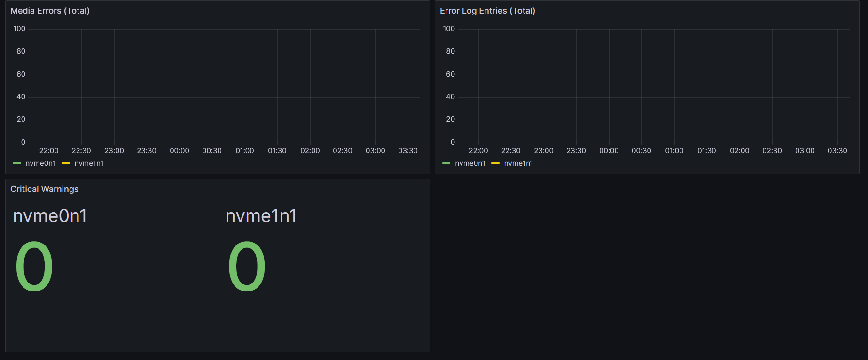
Task: Click yellow nvme1n1 color swatch in Error Log Entries legend
Action: (495, 163)
